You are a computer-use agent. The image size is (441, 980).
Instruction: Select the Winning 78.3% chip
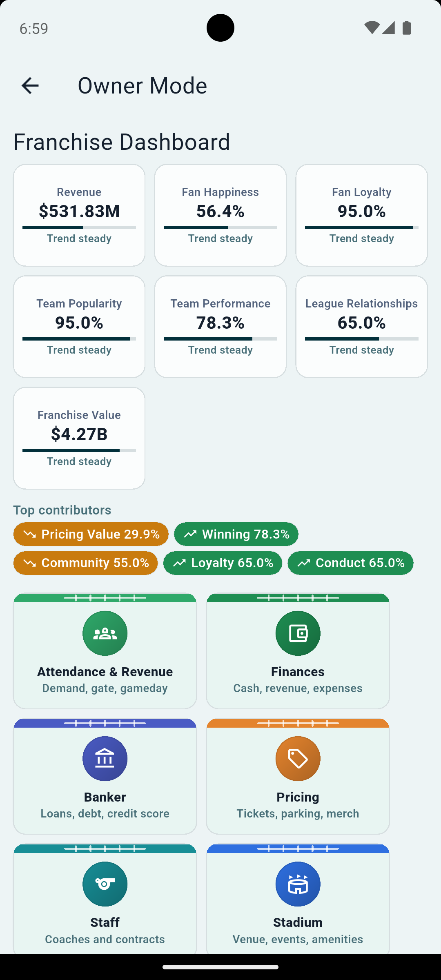[236, 534]
